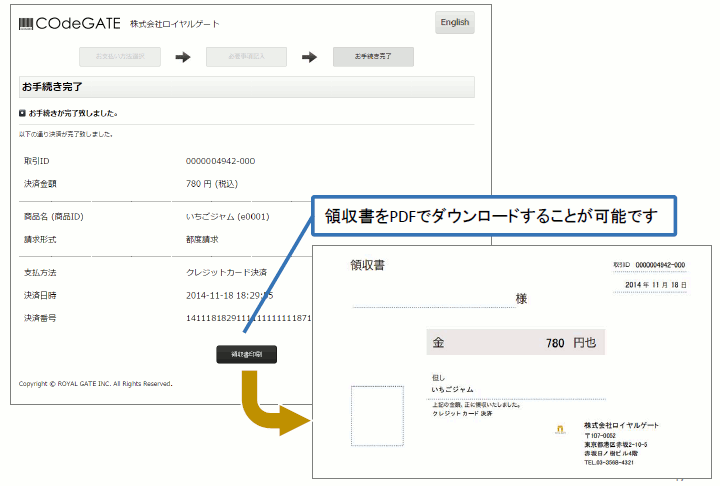Click the 780 円 (税込) payment amount

pos(212,184)
